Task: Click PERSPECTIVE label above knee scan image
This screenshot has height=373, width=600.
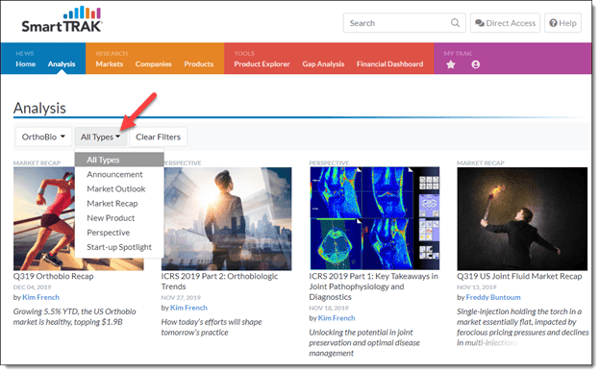Action: coord(329,163)
